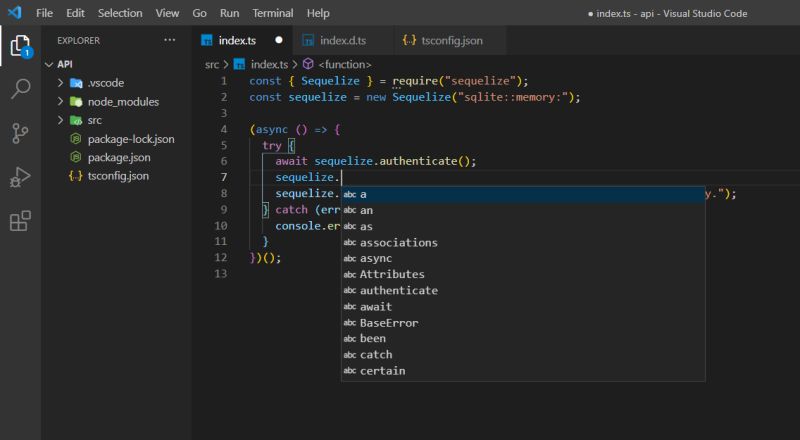Viewport: 800px width, 440px height.
Task: Click the package.json file icon
Action: coord(76,157)
